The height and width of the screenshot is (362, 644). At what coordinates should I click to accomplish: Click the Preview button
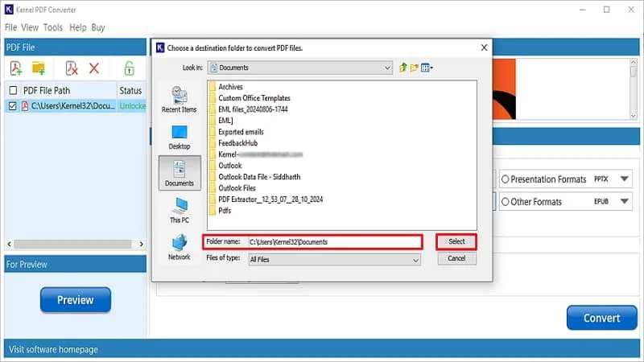pos(76,300)
